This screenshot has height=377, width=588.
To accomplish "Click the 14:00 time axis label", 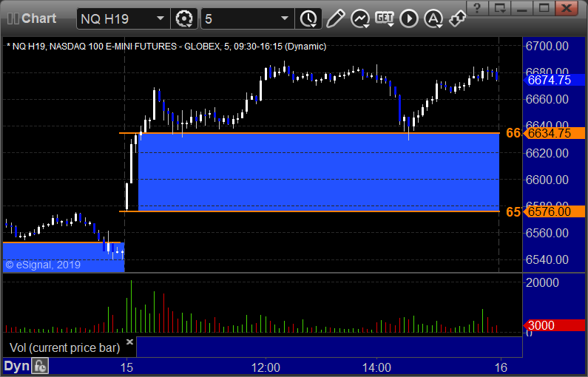I will click(376, 367).
